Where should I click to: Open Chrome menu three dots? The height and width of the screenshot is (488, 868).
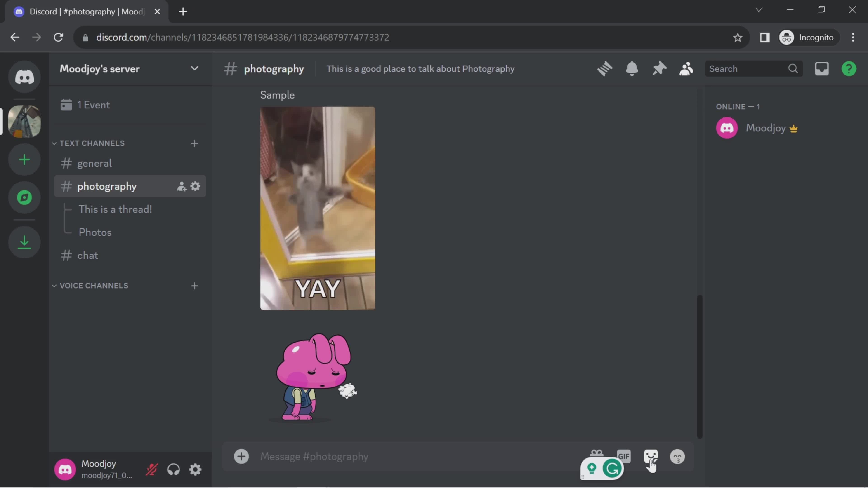(853, 37)
